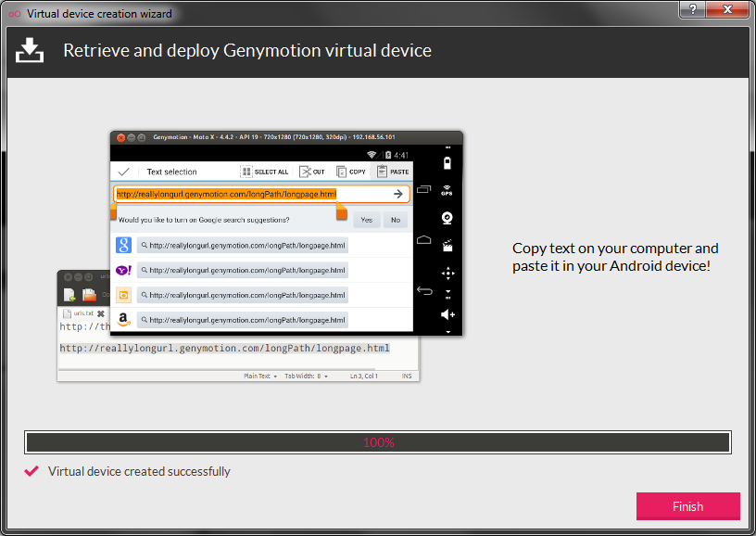The image size is (756, 536).
Task: Click the open file icon in the text editor
Action: (x=89, y=294)
